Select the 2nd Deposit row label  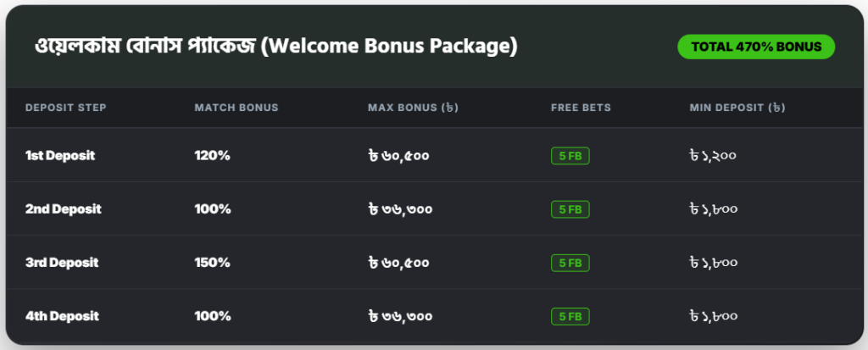pos(64,209)
